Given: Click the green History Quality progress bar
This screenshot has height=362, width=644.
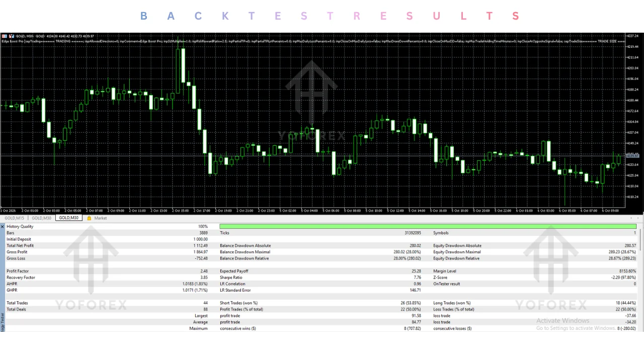Looking at the screenshot, I should 428,227.
